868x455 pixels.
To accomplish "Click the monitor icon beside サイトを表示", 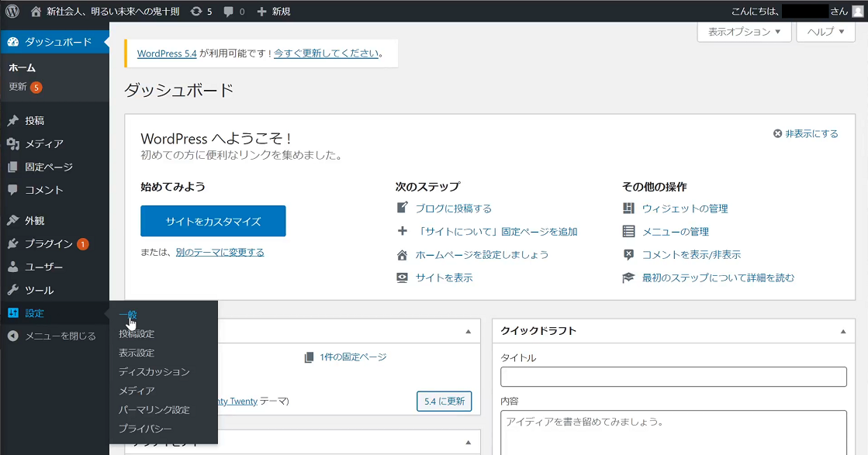I will (403, 277).
